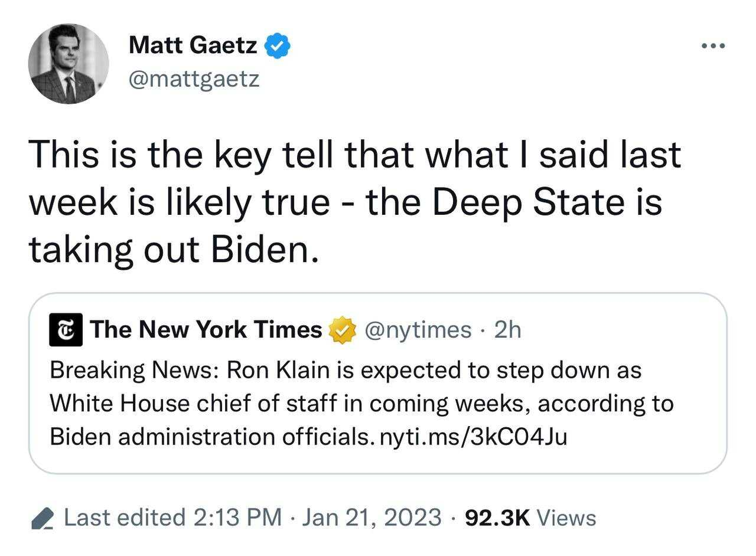The height and width of the screenshot is (556, 756).
Task: Open the quoted Breaking News tweet text
Action: pyautogui.click(x=361, y=404)
